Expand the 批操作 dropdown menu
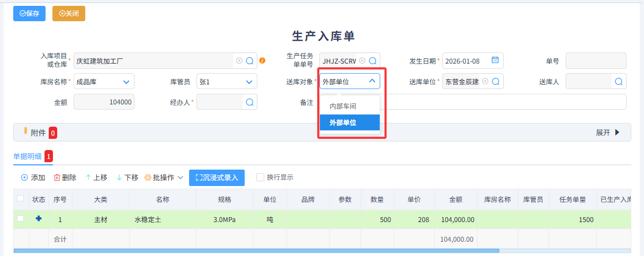644x256 pixels. [x=164, y=178]
